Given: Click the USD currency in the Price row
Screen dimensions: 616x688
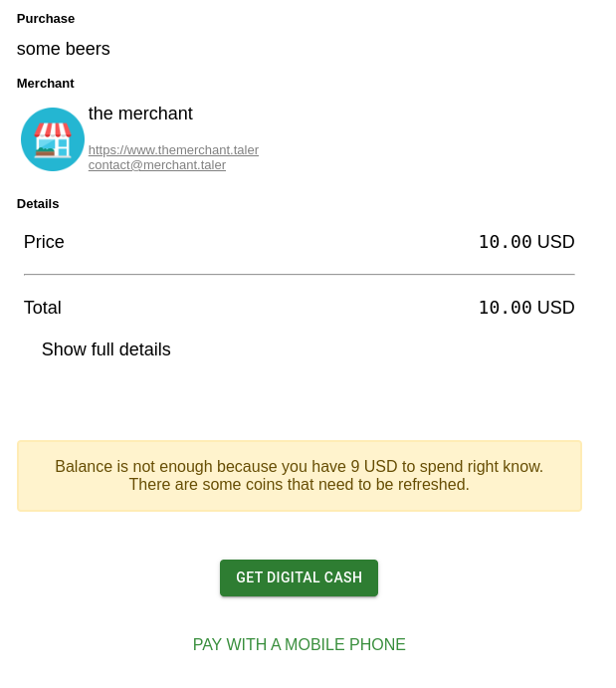Looking at the screenshot, I should [x=556, y=242].
